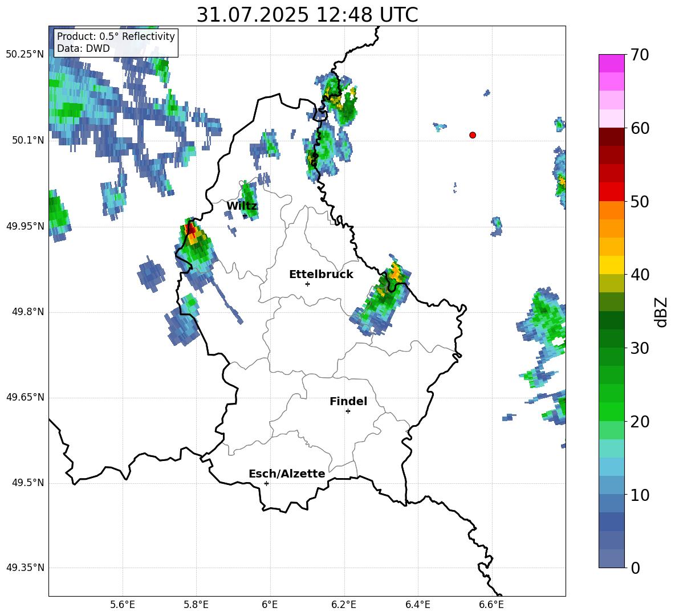The height and width of the screenshot is (616, 675).
Task: Click the 60 tick on colorbar
Action: [640, 128]
